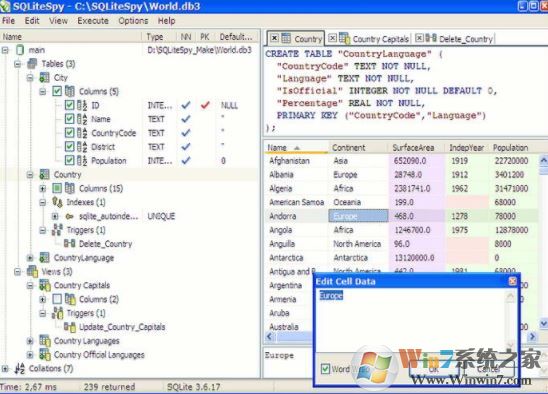The width and height of the screenshot is (548, 394).
Task: Click the District column type icon
Action: click(82, 147)
